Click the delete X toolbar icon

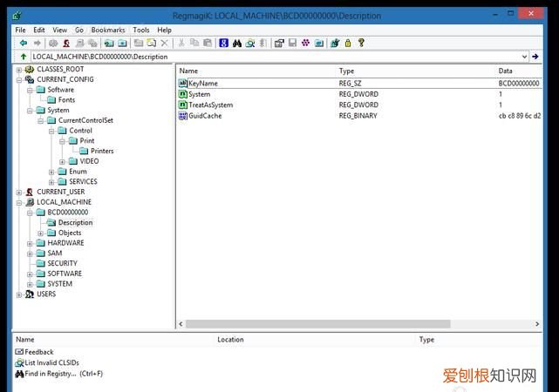click(x=164, y=43)
